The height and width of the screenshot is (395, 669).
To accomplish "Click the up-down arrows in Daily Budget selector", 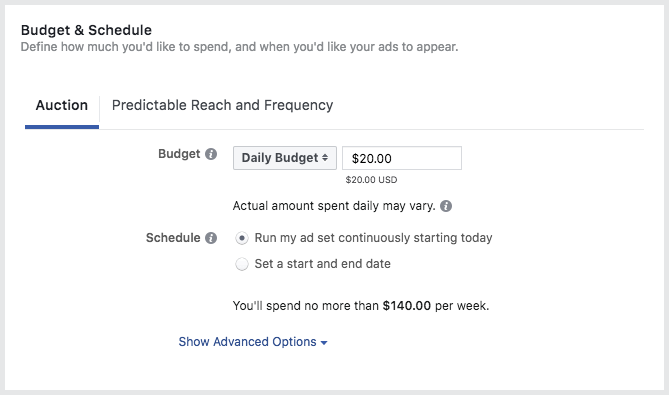I will pyautogui.click(x=325, y=158).
